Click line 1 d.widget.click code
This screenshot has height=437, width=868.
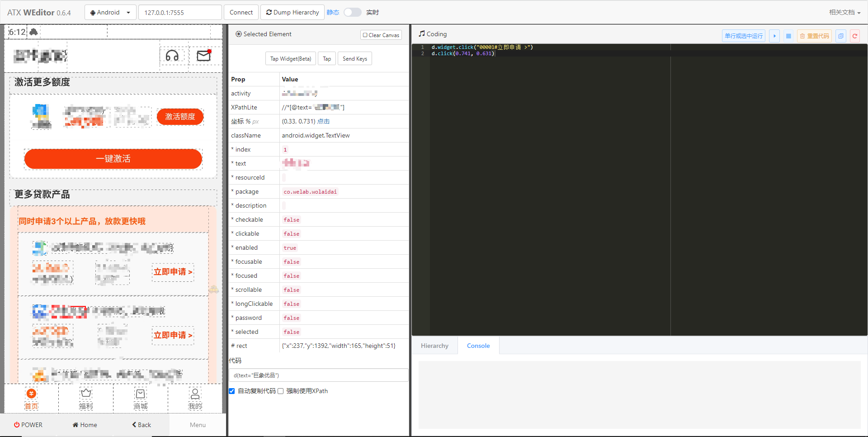[x=482, y=47]
